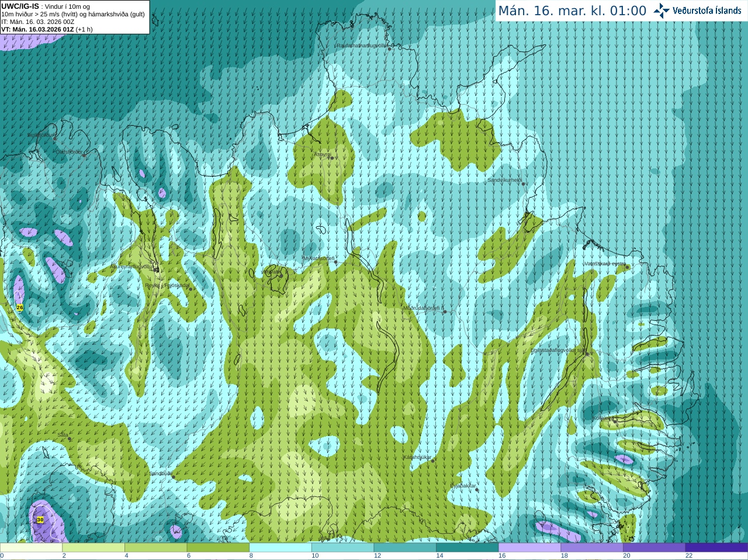Click the Mývatnsöræfi station dot
Image resolution: width=748 pixels, height=560 pixels.
336,262
